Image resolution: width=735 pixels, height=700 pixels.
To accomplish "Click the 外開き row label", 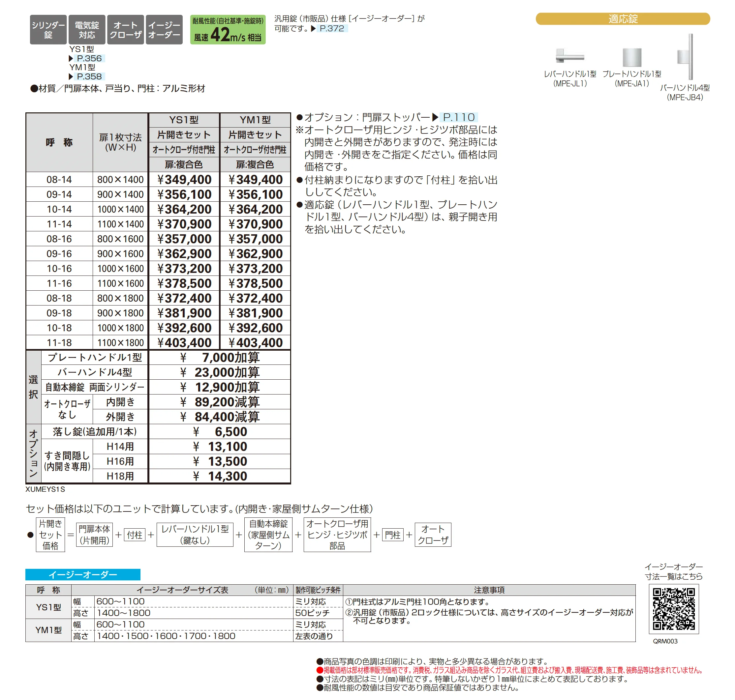I will (120, 417).
